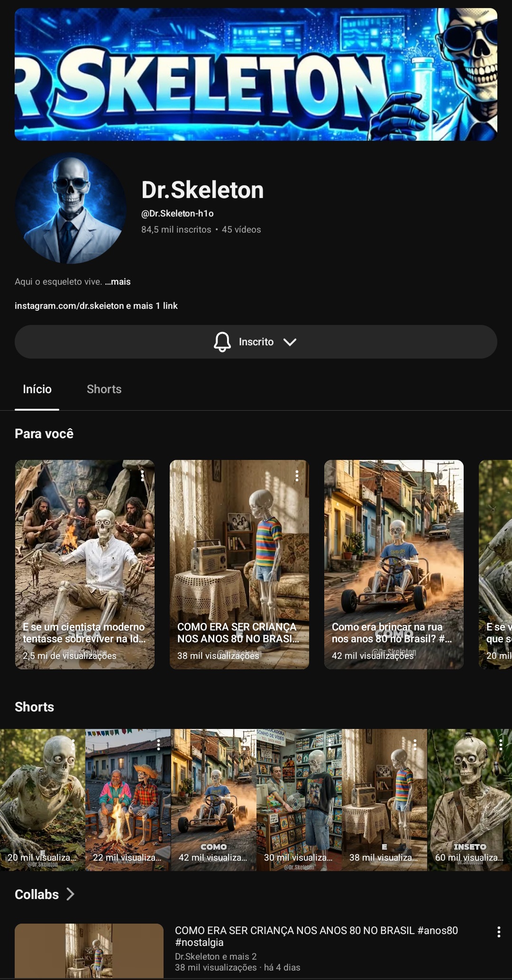The height and width of the screenshot is (980, 512).
Task: Tap the Dr.Skeleton profile avatar
Action: (x=71, y=208)
